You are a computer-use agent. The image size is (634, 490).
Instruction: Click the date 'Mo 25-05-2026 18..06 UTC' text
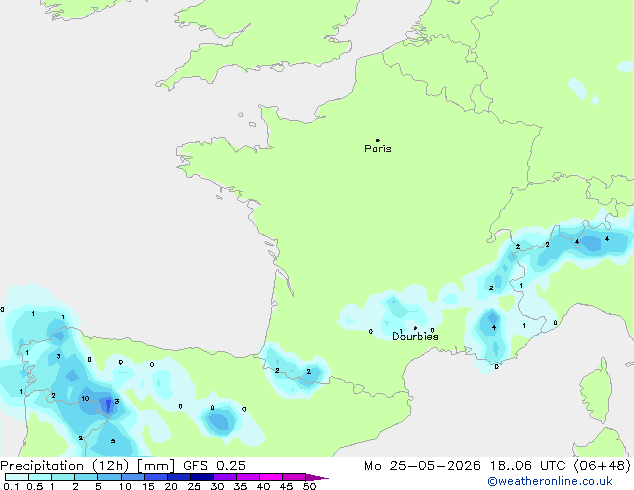[x=465, y=466]
